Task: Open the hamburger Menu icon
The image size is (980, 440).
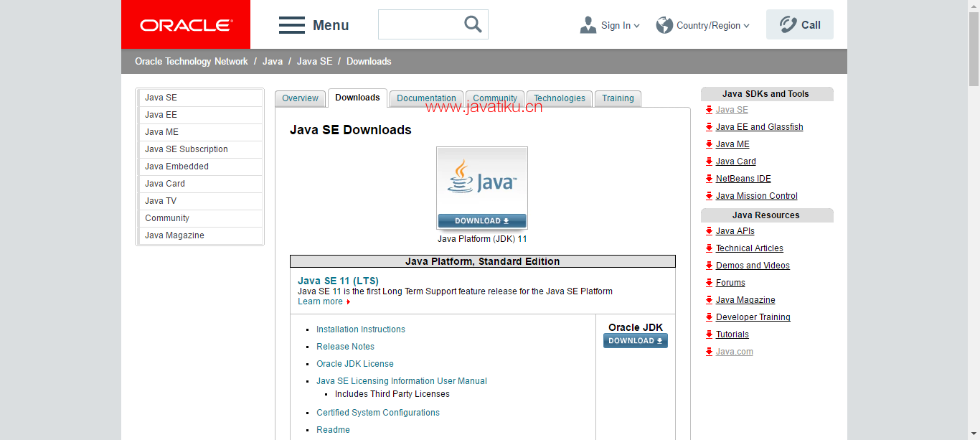Action: coord(292,25)
